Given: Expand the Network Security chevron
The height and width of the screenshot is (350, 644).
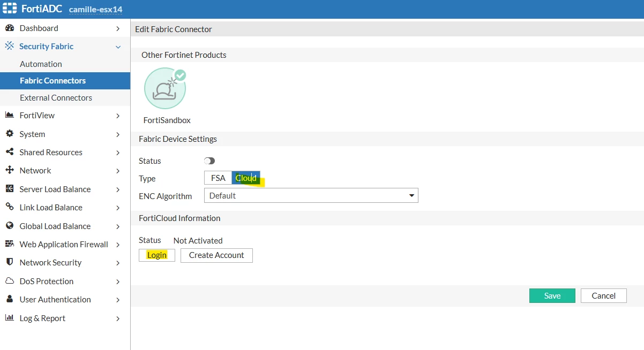Looking at the screenshot, I should point(118,263).
